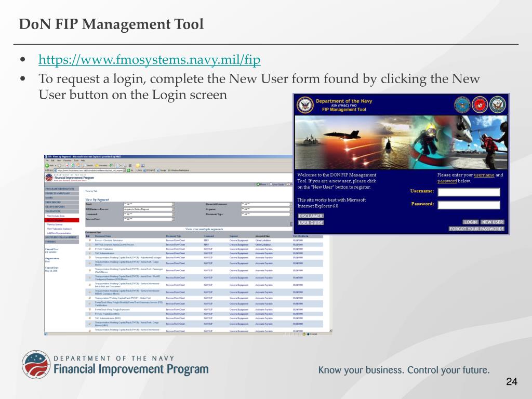Click the FIP logo in page header

pos(70,178)
